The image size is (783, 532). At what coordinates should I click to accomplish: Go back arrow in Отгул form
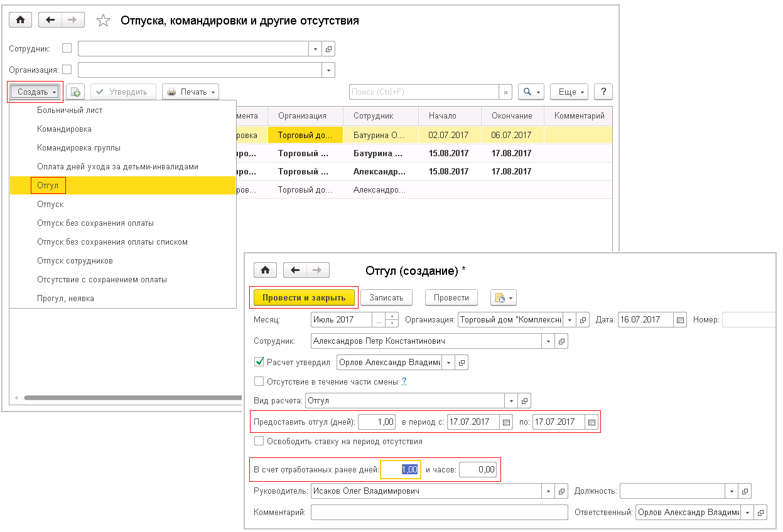click(x=295, y=270)
